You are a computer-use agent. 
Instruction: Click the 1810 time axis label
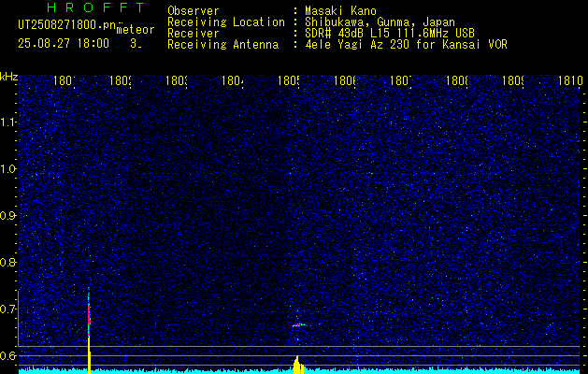(x=570, y=80)
